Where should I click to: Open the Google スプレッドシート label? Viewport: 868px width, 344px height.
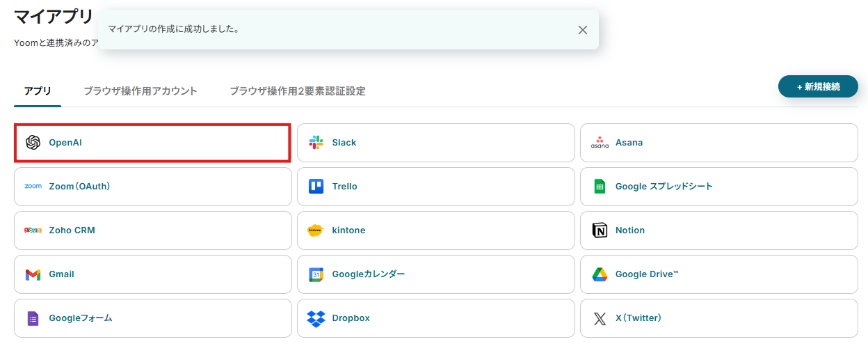(664, 186)
